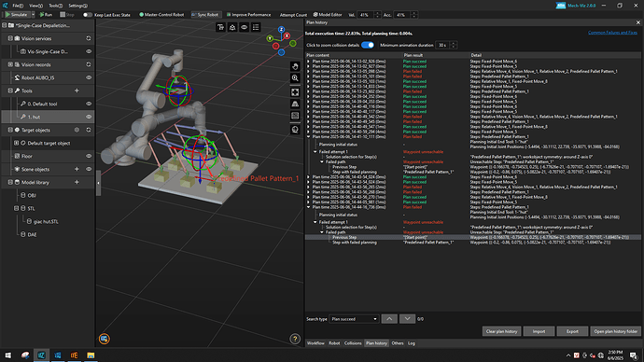Increase Vel. value with stepper arrow
The width and height of the screenshot is (644, 362).
point(377,13)
